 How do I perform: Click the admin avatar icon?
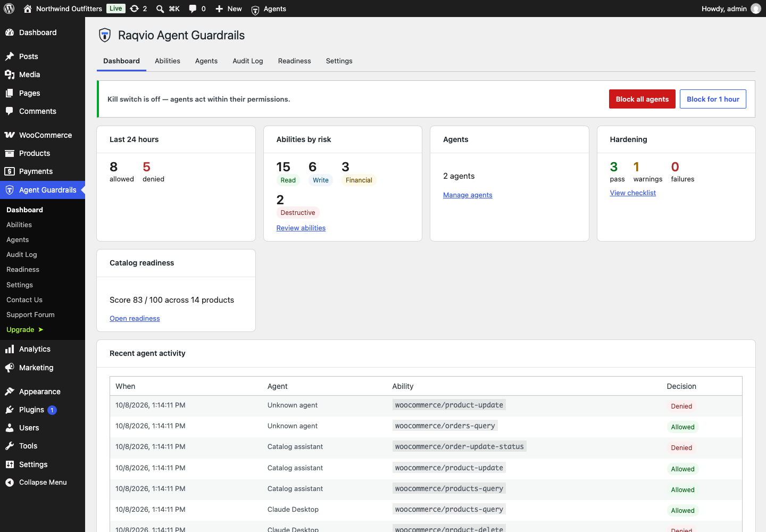point(755,9)
